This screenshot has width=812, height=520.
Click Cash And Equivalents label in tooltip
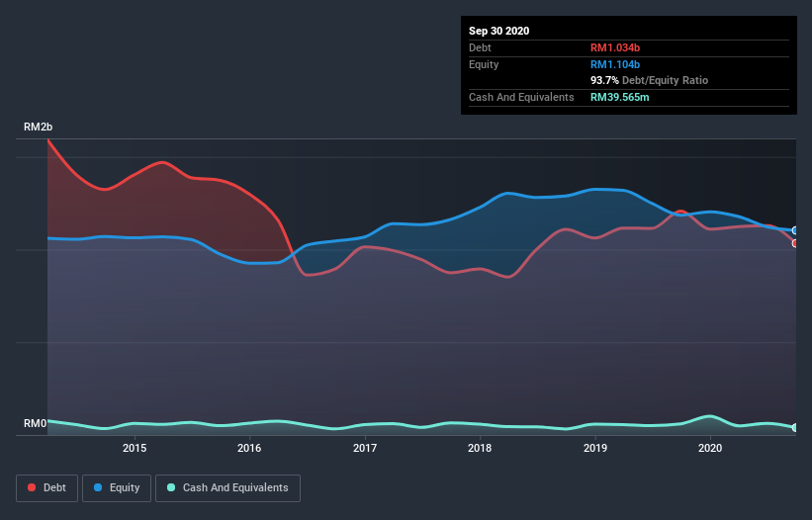[521, 97]
